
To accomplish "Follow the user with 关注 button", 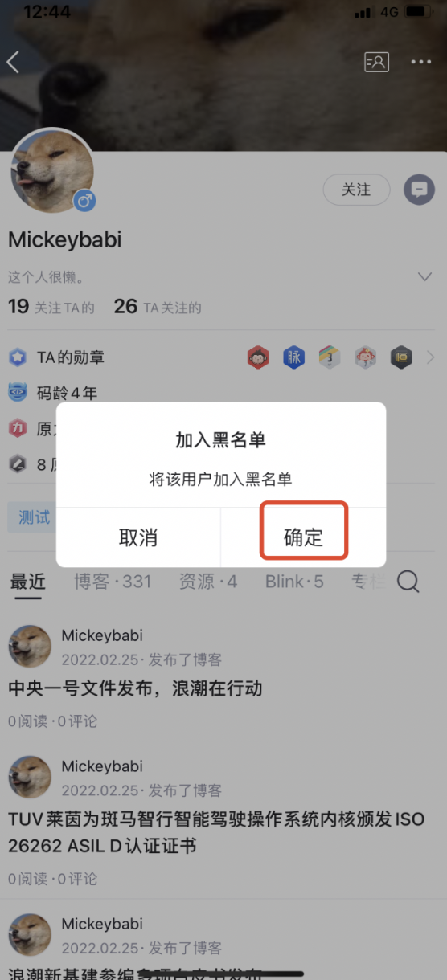I will click(x=356, y=190).
